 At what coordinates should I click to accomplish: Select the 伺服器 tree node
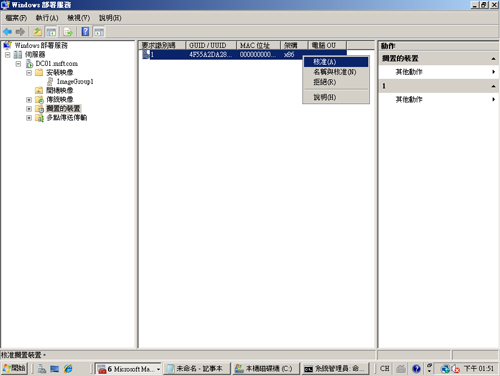[35, 54]
